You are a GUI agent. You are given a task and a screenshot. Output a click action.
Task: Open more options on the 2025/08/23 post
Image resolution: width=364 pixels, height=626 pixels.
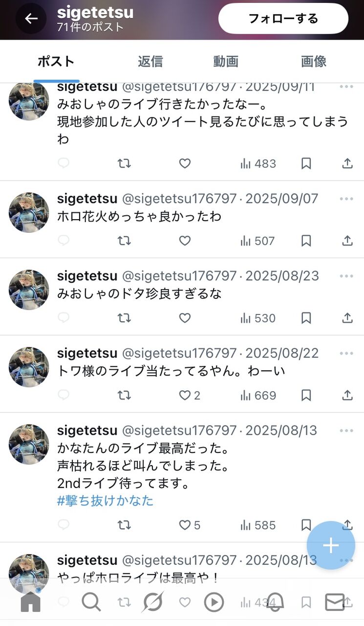click(x=346, y=276)
